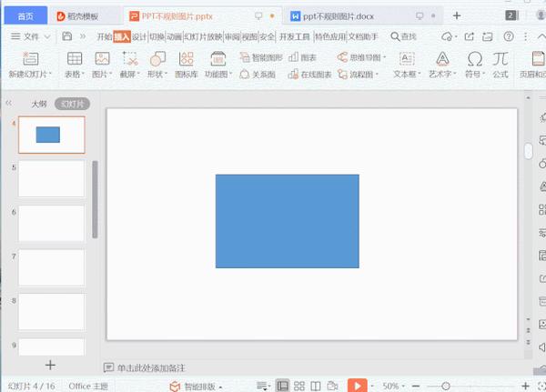Open the 切换 transitions tab

point(157,36)
